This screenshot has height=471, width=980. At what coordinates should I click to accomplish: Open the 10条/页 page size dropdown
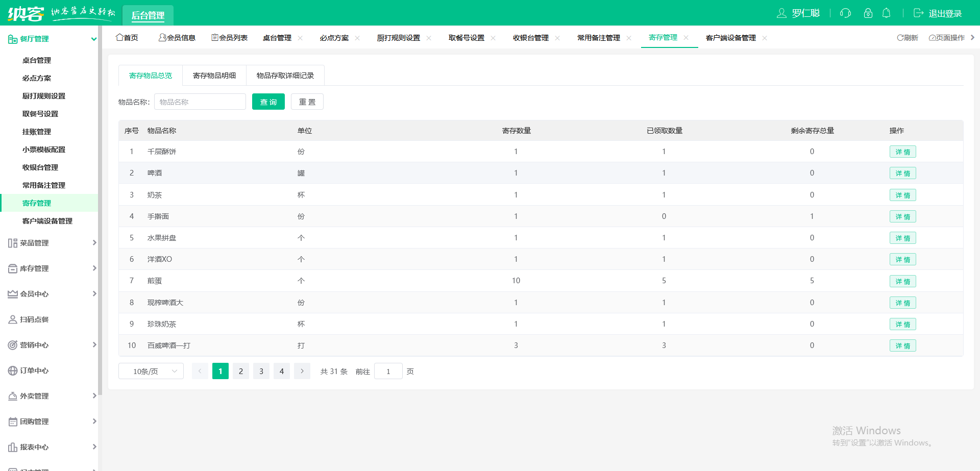pos(151,371)
